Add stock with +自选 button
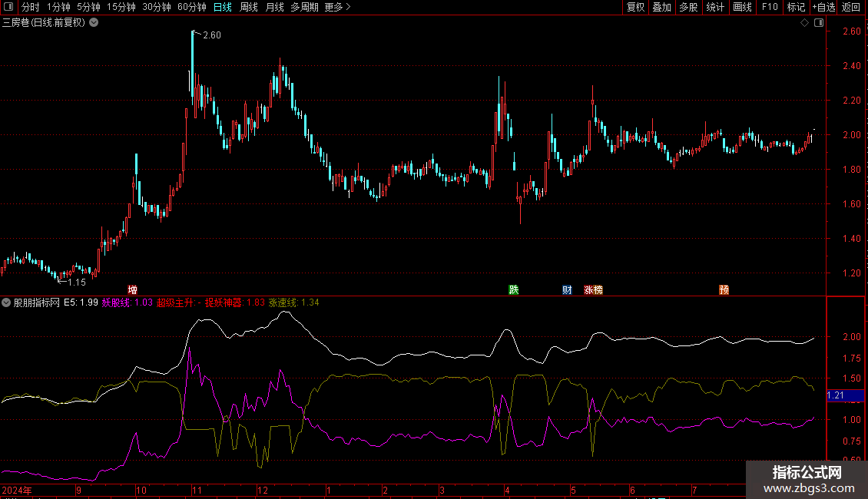The width and height of the screenshot is (868, 499). [823, 7]
